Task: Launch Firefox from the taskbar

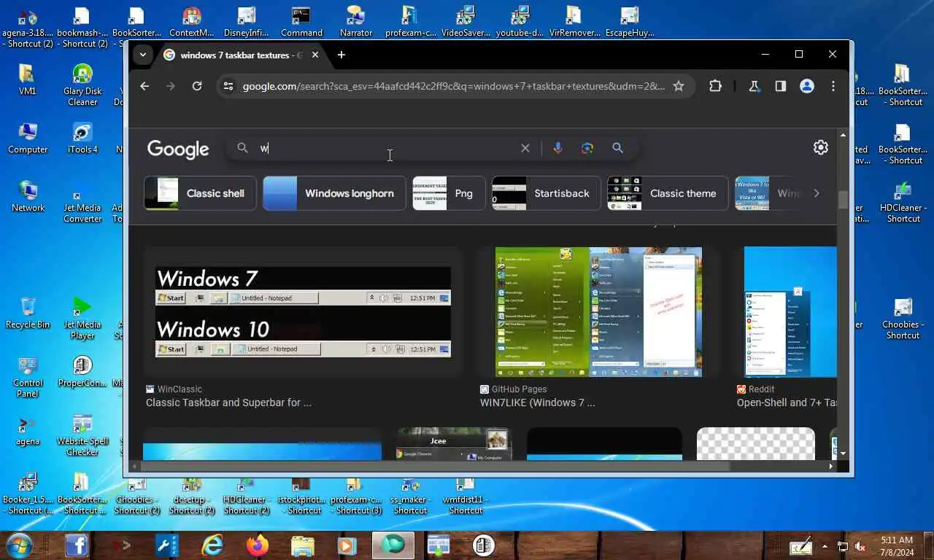Action: (x=257, y=545)
